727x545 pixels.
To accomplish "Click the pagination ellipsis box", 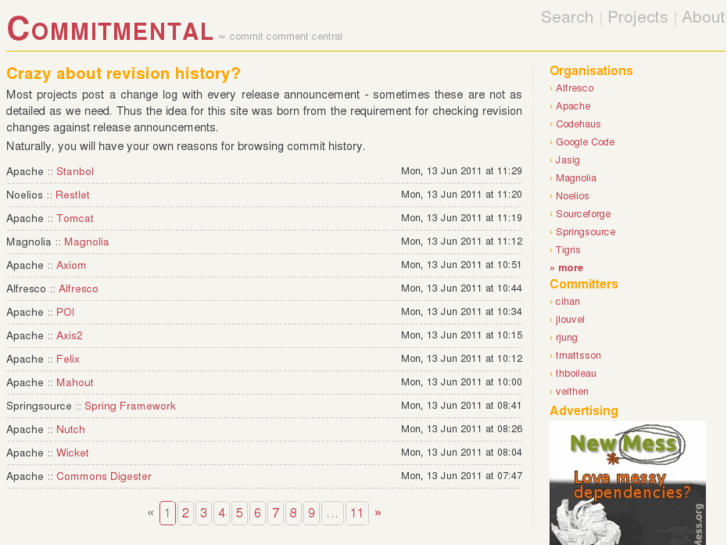I will [x=332, y=513].
